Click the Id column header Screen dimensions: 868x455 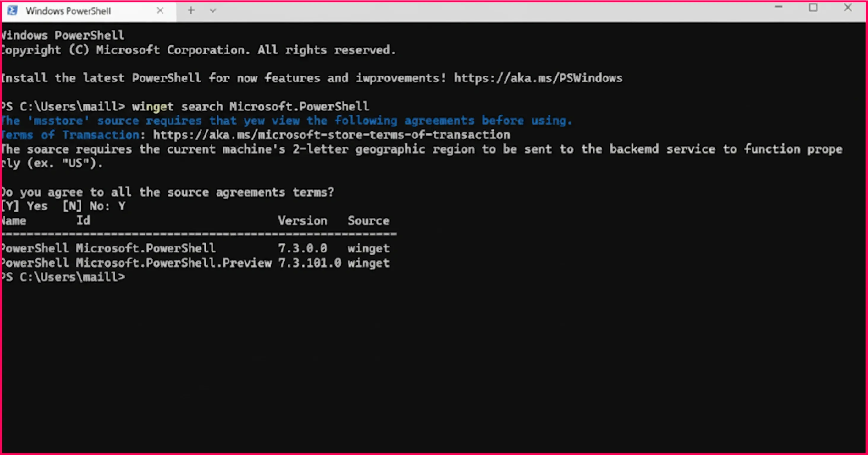click(x=83, y=220)
